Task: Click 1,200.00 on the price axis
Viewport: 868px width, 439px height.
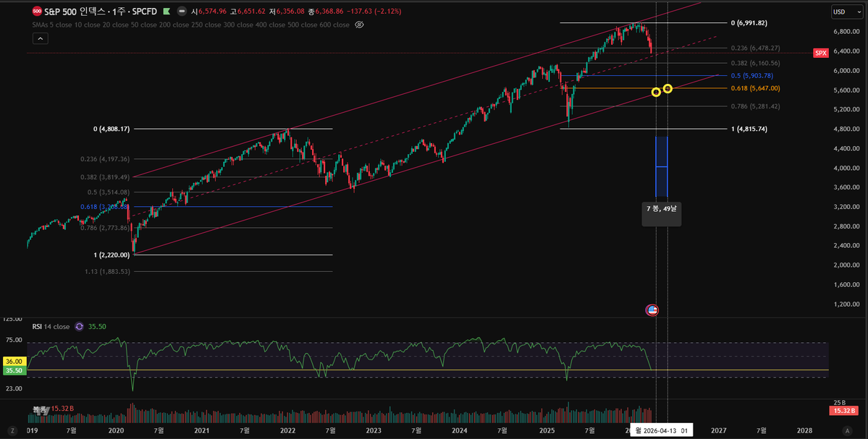Action: point(846,304)
